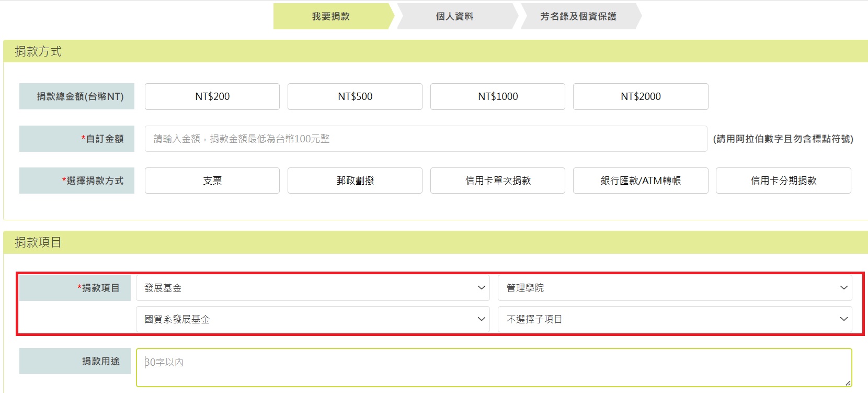The height and width of the screenshot is (393, 868).
Task: Click the chevron arrow of 管理學院 select
Action: point(843,288)
